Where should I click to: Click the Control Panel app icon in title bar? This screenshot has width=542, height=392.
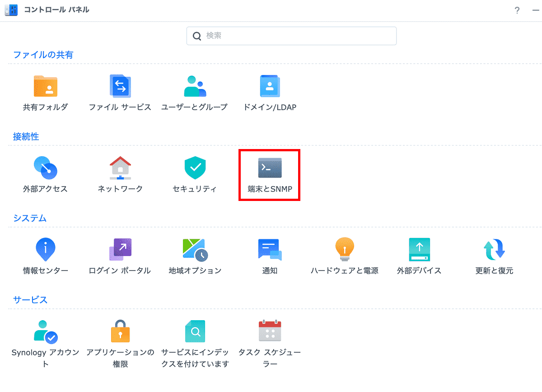11,10
